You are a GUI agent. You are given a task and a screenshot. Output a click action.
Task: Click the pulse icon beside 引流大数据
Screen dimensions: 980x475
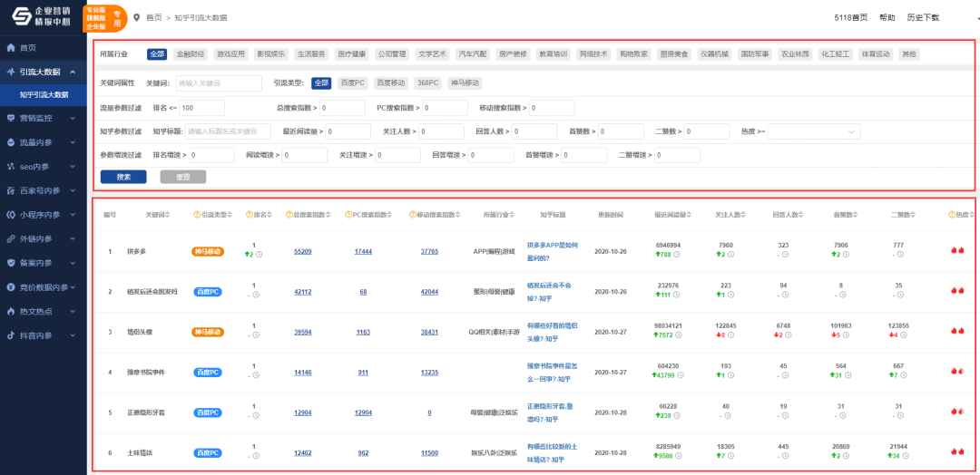(11, 72)
